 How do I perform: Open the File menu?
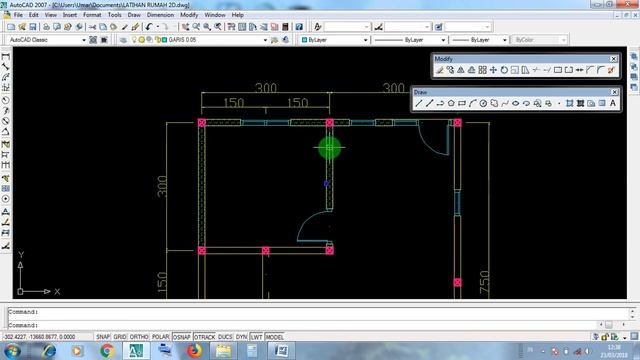pos(18,15)
